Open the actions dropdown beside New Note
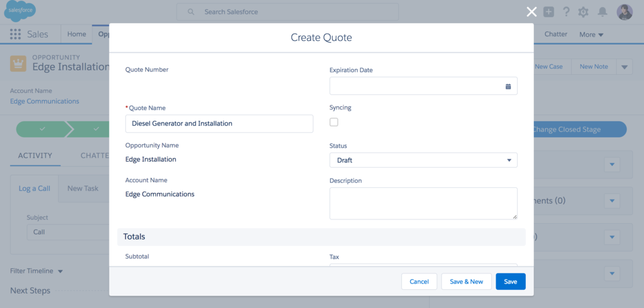This screenshot has width=644, height=308. click(625, 67)
